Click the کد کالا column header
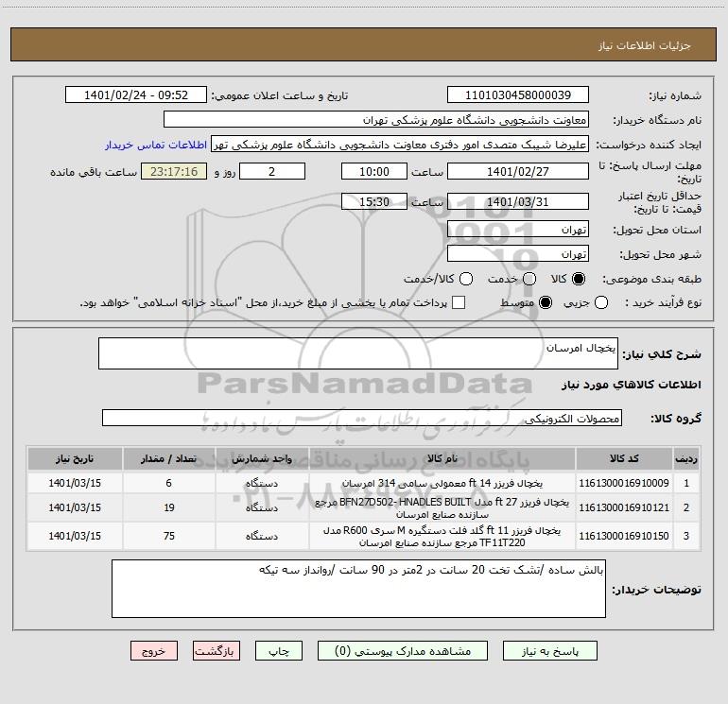The height and width of the screenshot is (704, 728). pyautogui.click(x=624, y=458)
